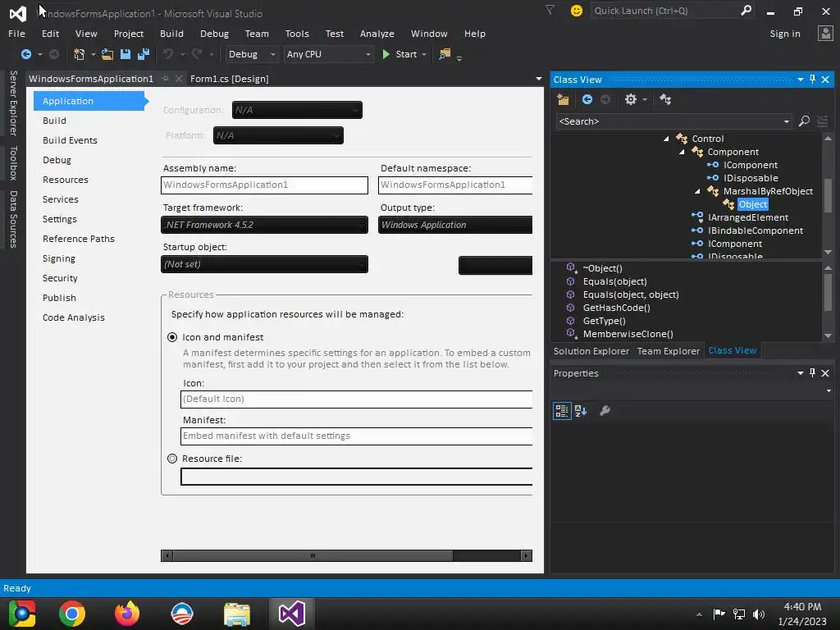
Task: Click the Redo arrow in toolbar
Action: tap(197, 54)
